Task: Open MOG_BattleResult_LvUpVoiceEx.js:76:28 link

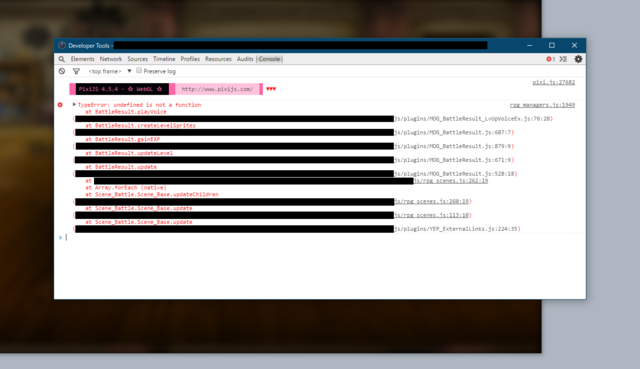Action: coord(472,119)
